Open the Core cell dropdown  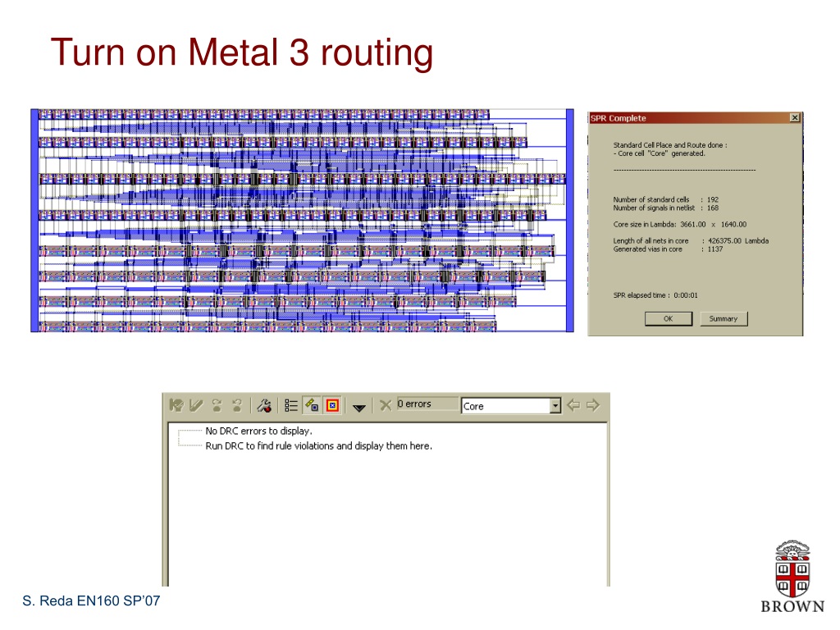pyautogui.click(x=555, y=405)
